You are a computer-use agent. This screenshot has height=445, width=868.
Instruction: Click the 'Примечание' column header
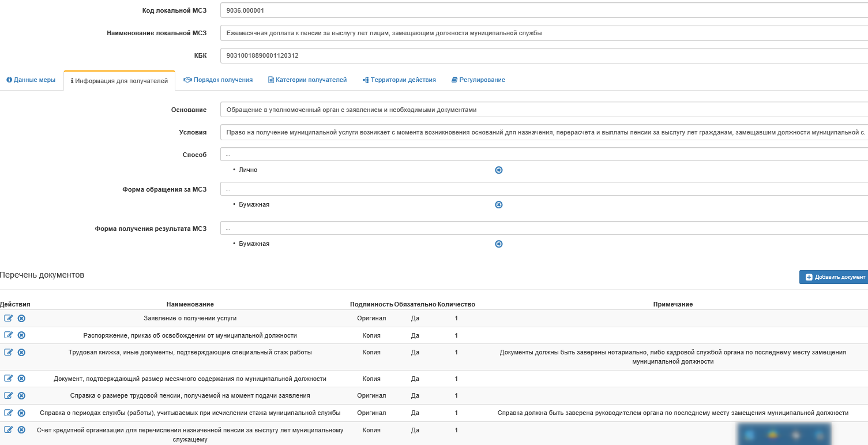[x=673, y=304]
